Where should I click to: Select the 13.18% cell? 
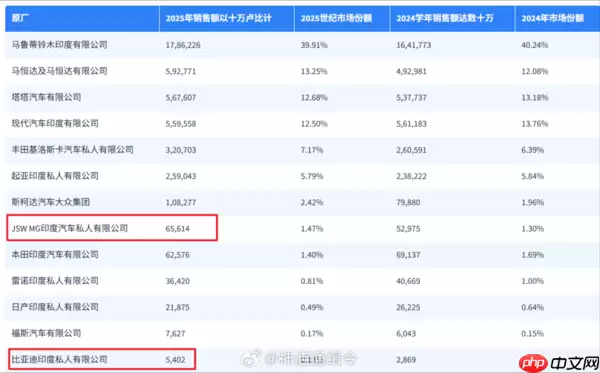[x=535, y=98]
